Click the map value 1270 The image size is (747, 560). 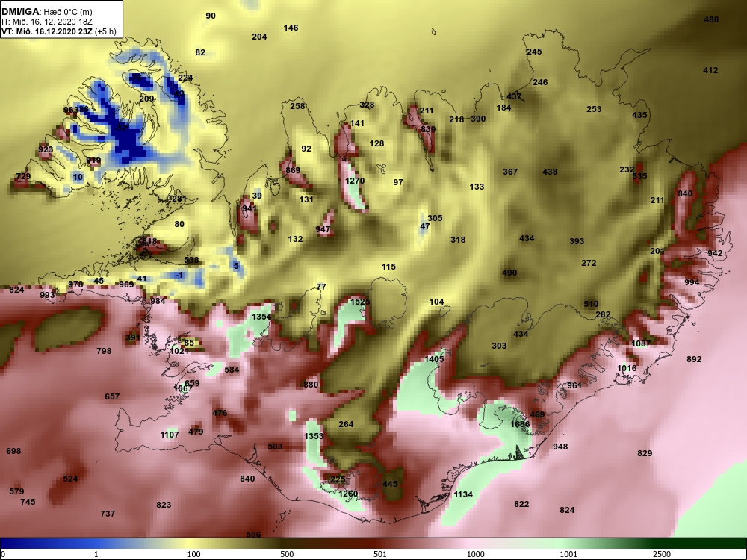(354, 181)
